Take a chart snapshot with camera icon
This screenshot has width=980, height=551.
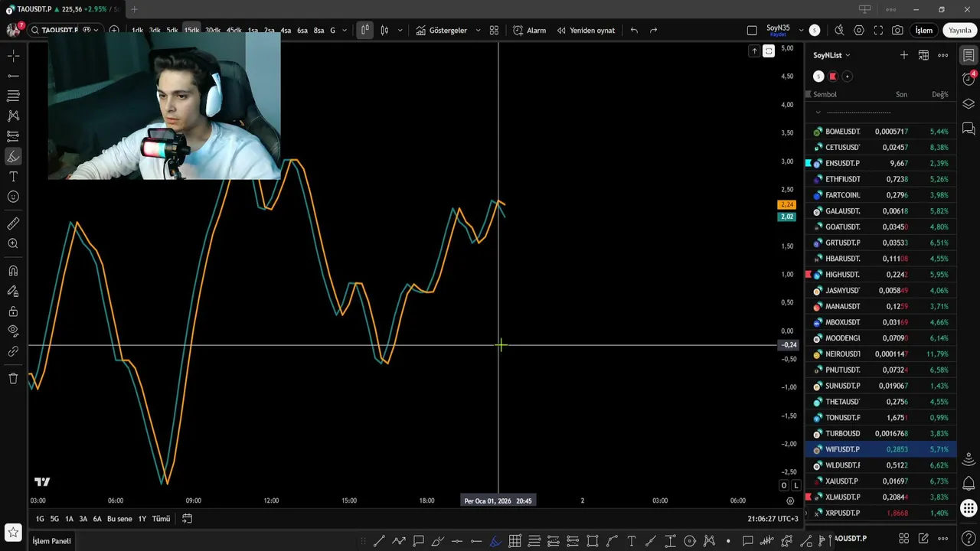[x=897, y=31]
